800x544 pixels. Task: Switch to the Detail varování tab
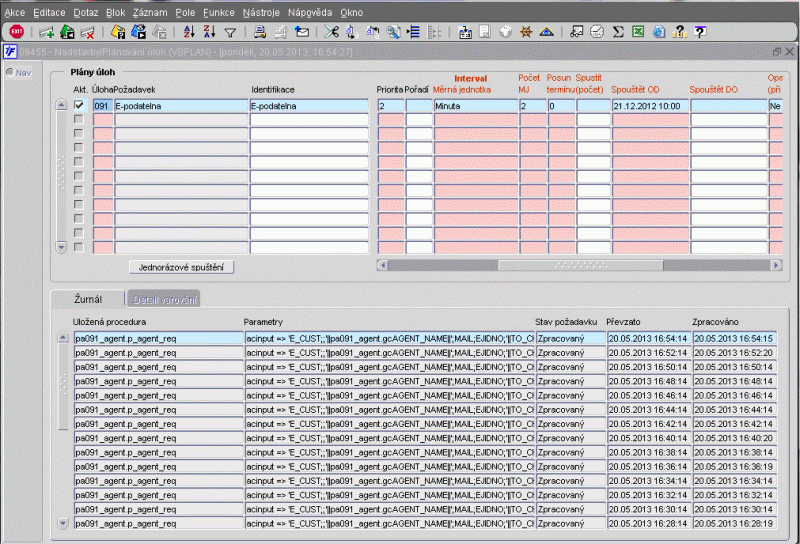click(x=164, y=300)
